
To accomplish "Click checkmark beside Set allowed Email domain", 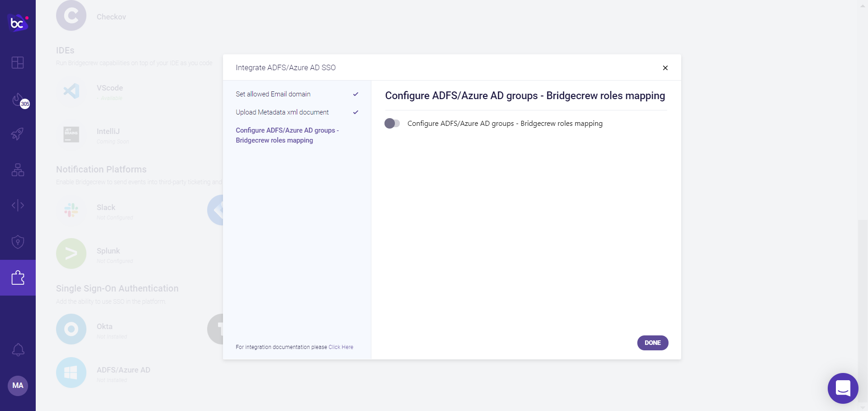I will (356, 94).
